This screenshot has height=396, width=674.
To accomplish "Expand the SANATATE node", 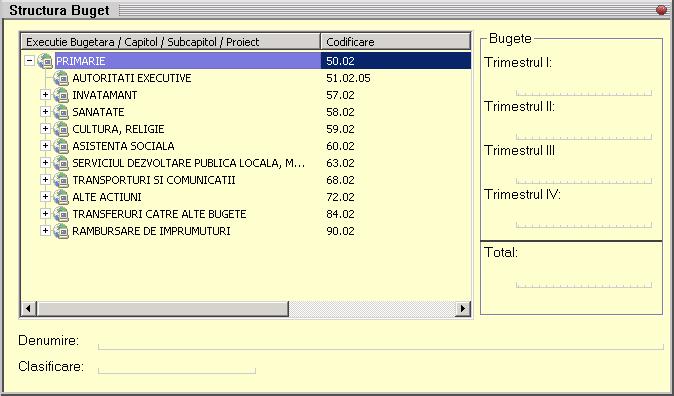I will pyautogui.click(x=45, y=112).
